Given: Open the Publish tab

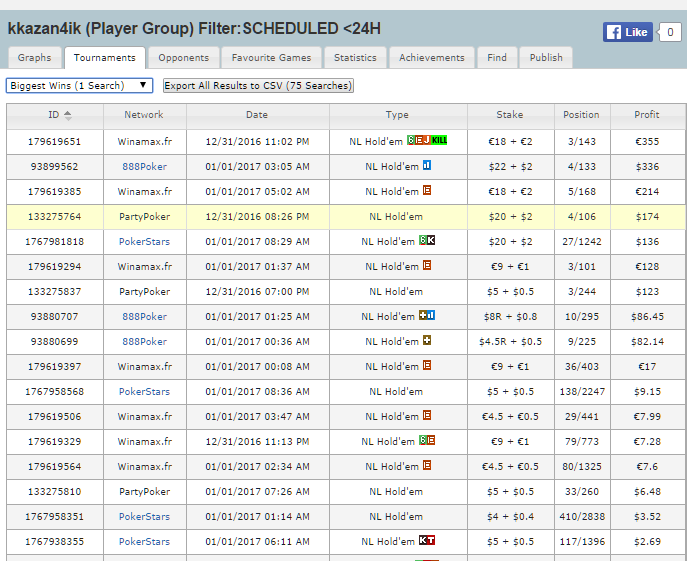Looking at the screenshot, I should pyautogui.click(x=546, y=57).
